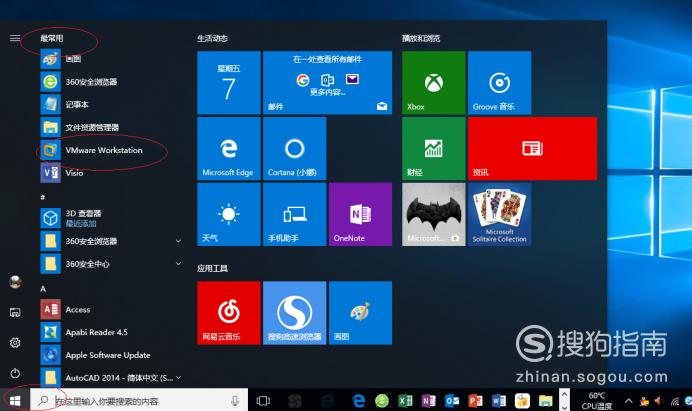Viewport: 692px width, 411px height.
Task: Open the calendar tile showing 星期五 7
Action: tap(229, 83)
